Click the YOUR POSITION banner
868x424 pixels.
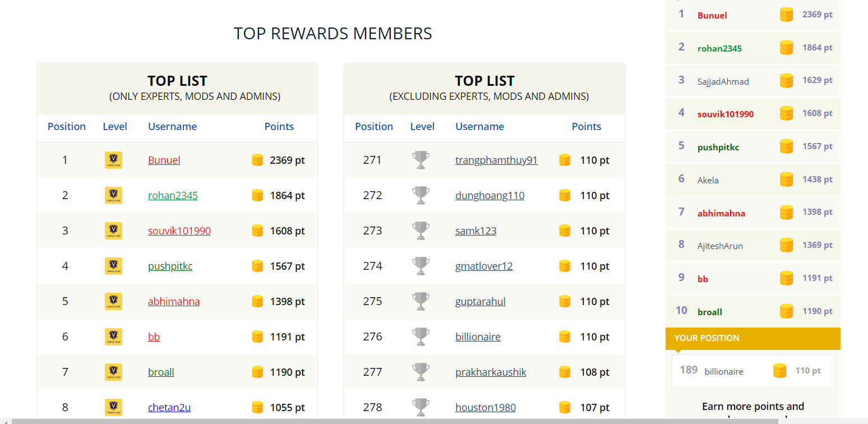pos(753,338)
